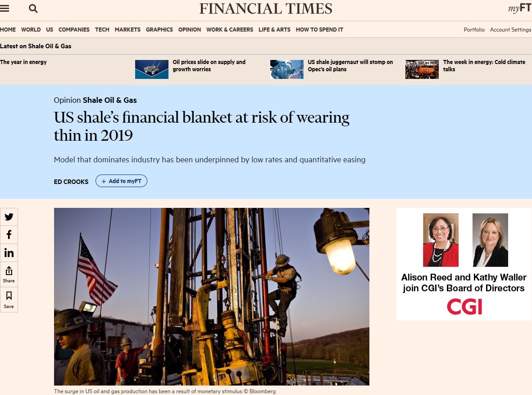
Task: Open the Shale Oil & Gas topic link
Action: [109, 100]
